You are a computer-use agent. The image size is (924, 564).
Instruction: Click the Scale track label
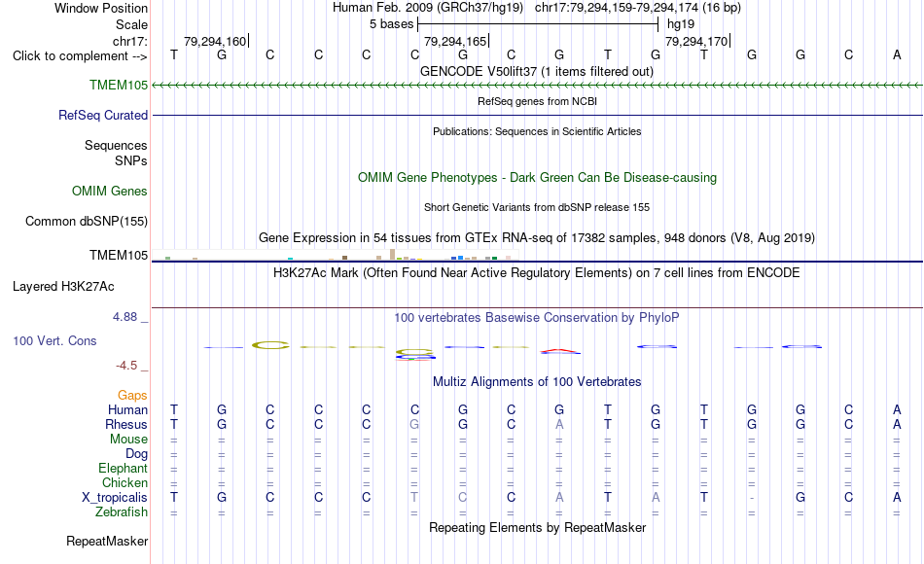click(x=131, y=24)
